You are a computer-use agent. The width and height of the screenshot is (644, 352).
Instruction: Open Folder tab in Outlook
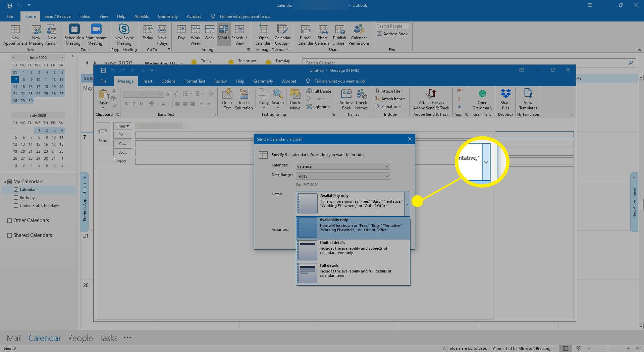point(85,16)
